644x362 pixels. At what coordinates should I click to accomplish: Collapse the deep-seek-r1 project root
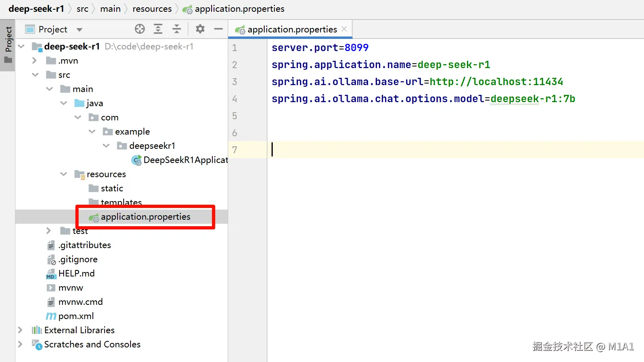(x=21, y=47)
